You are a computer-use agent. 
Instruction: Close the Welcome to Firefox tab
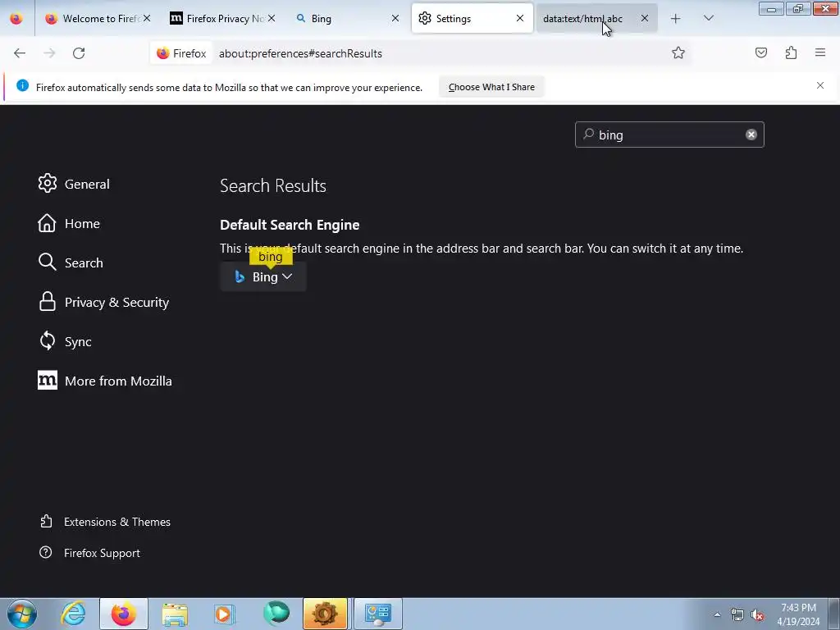(x=147, y=18)
